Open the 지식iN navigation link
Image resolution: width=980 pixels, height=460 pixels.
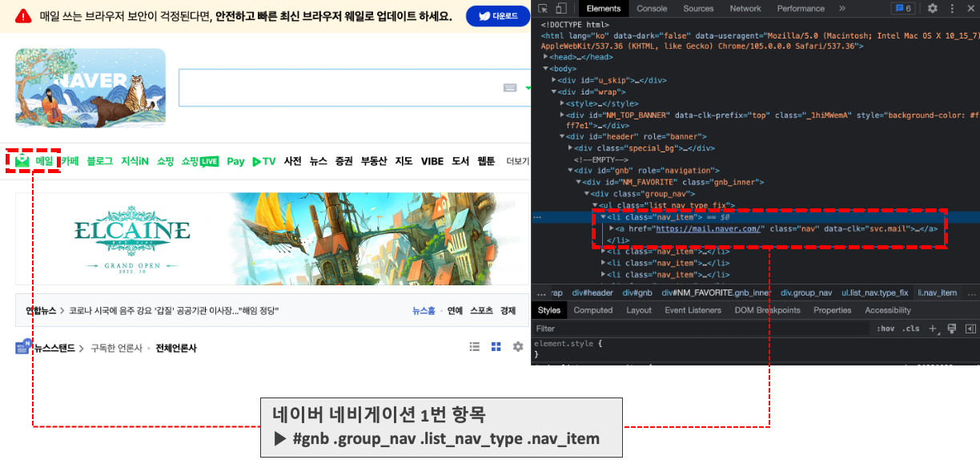click(135, 161)
